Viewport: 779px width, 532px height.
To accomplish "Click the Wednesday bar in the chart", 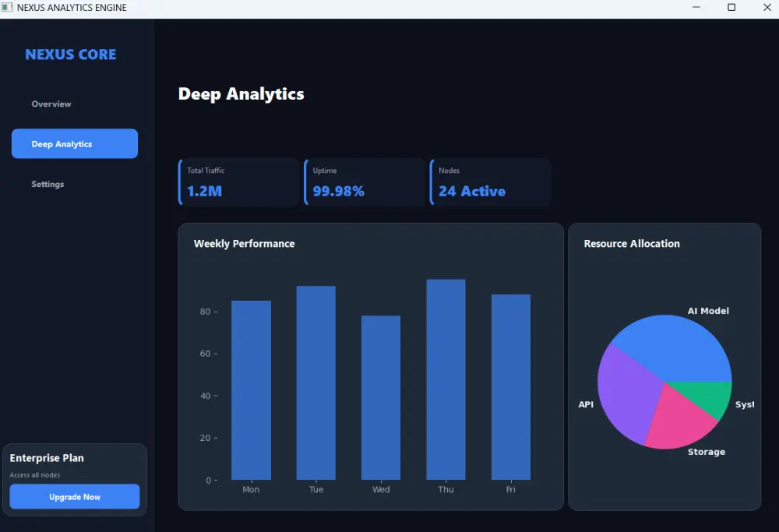I will pyautogui.click(x=381, y=397).
